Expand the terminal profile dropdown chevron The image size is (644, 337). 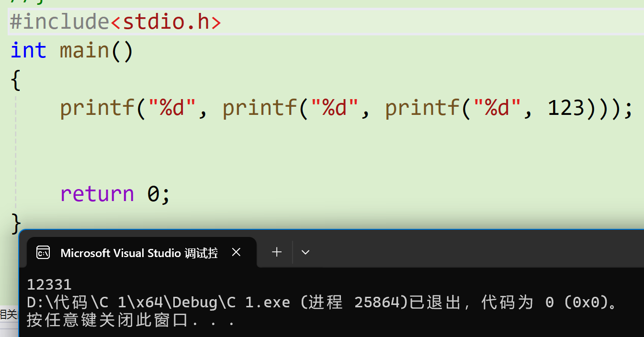point(305,252)
